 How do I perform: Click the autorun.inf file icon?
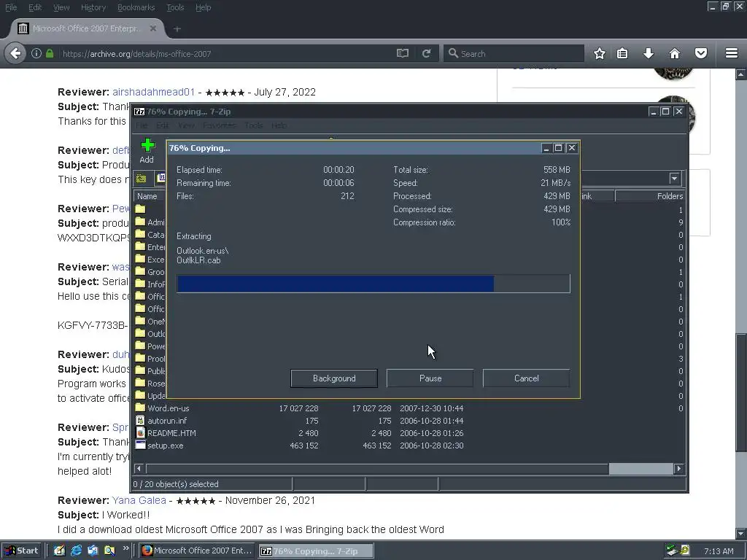point(140,421)
